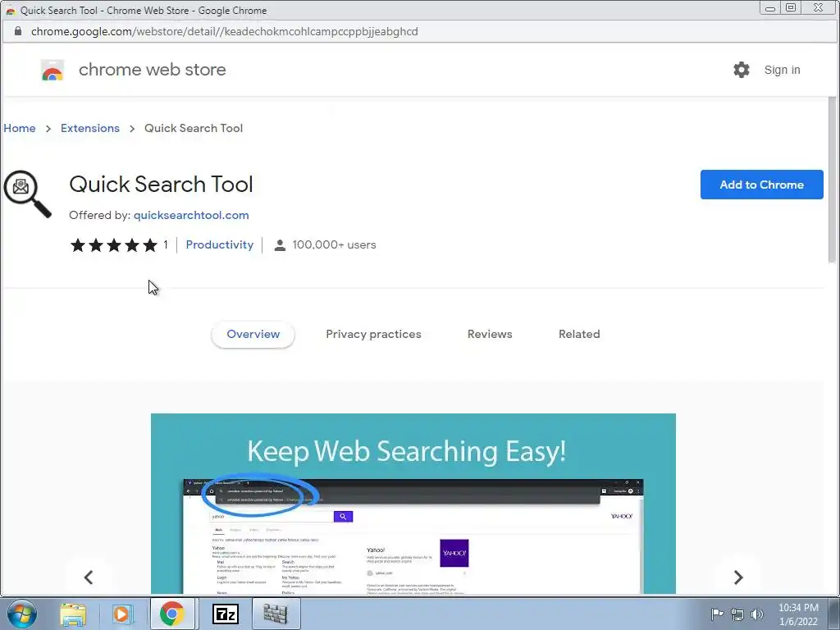This screenshot has width=840, height=630.
Task: Click the volume speaker tray icon
Action: coord(757,614)
